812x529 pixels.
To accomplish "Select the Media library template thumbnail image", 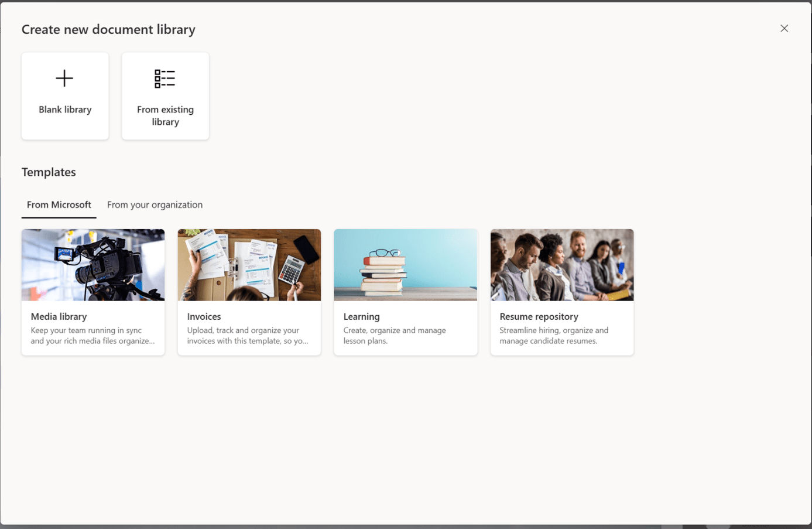I will [x=92, y=264].
